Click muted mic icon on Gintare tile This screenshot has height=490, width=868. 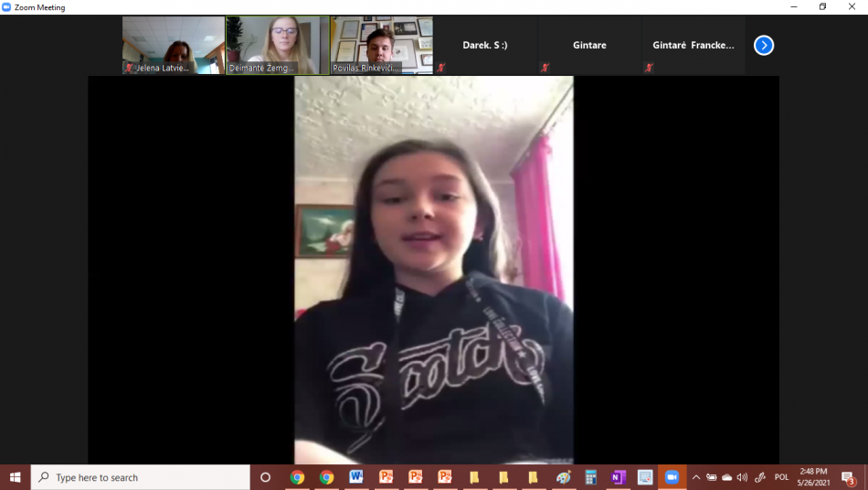click(545, 68)
